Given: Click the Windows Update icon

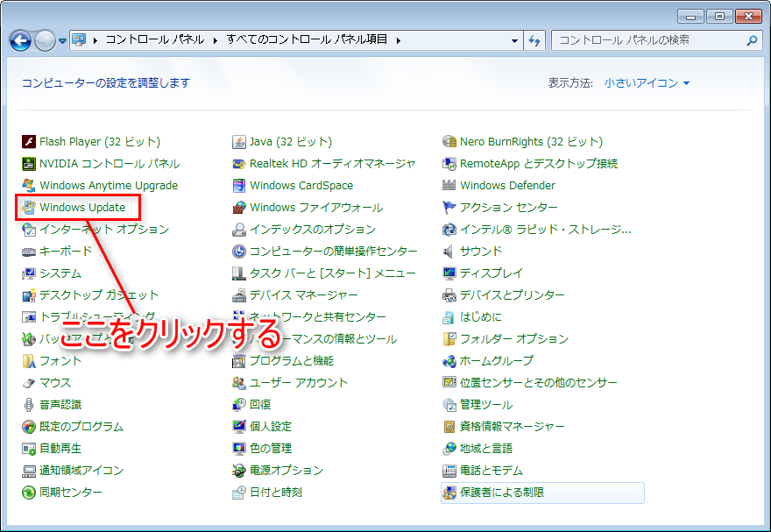Looking at the screenshot, I should (x=29, y=208).
